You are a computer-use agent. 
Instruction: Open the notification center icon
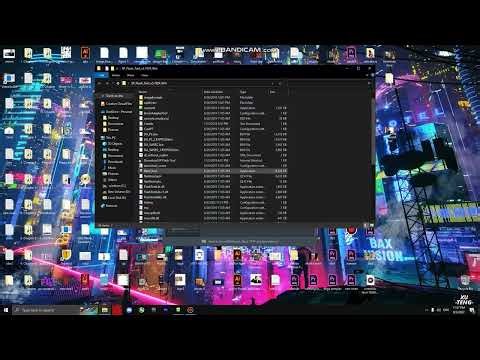[x=472, y=310]
